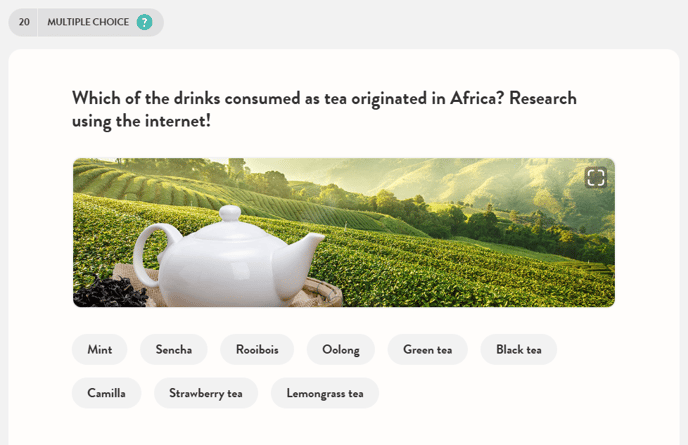Viewport: 688px width, 445px height.
Task: Toggle the Mint answer choice
Action: pyautogui.click(x=100, y=350)
